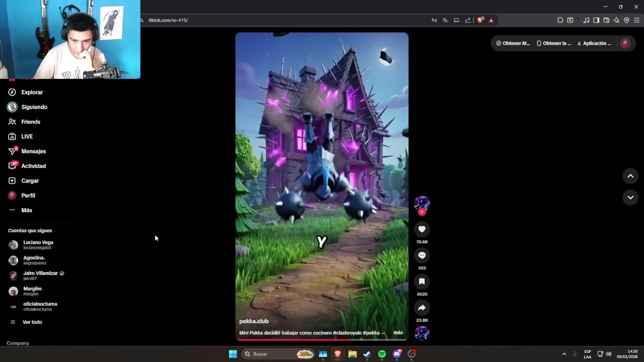Bookmark the video via save icon
This screenshot has width=644, height=362.
[422, 282]
